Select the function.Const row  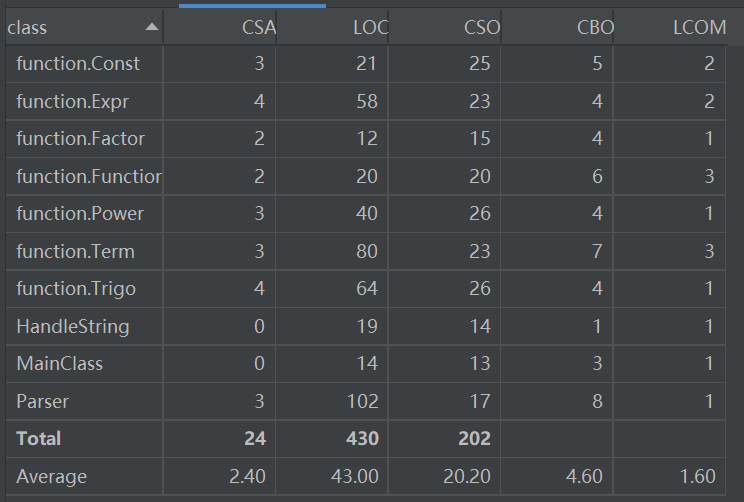click(x=366, y=64)
